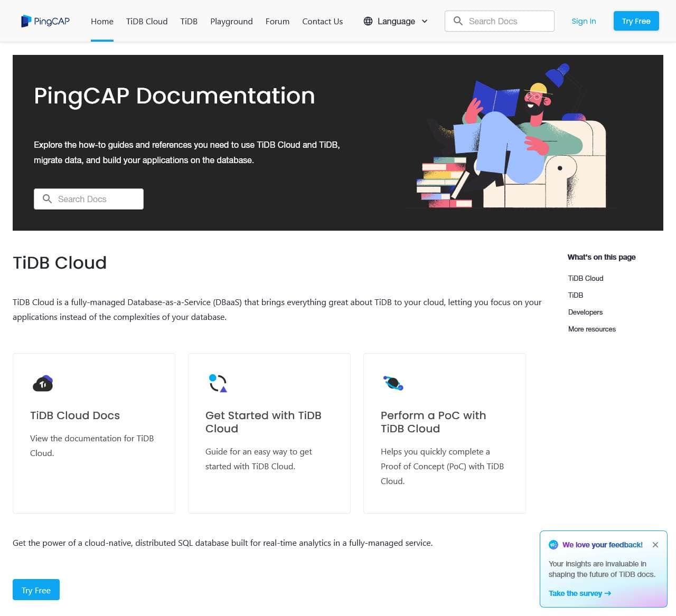Viewport: 676px width, 616px height.
Task: Open the Language dropdown
Action: tap(395, 21)
